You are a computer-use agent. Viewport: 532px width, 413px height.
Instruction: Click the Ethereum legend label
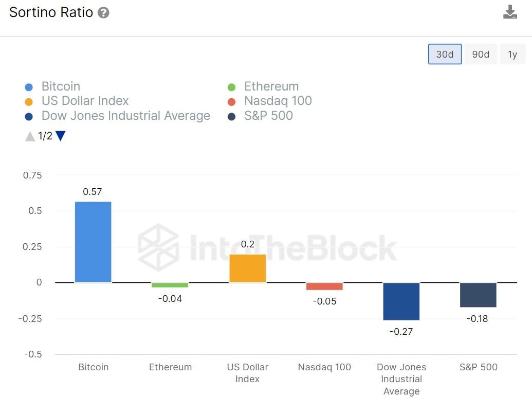[x=271, y=86]
